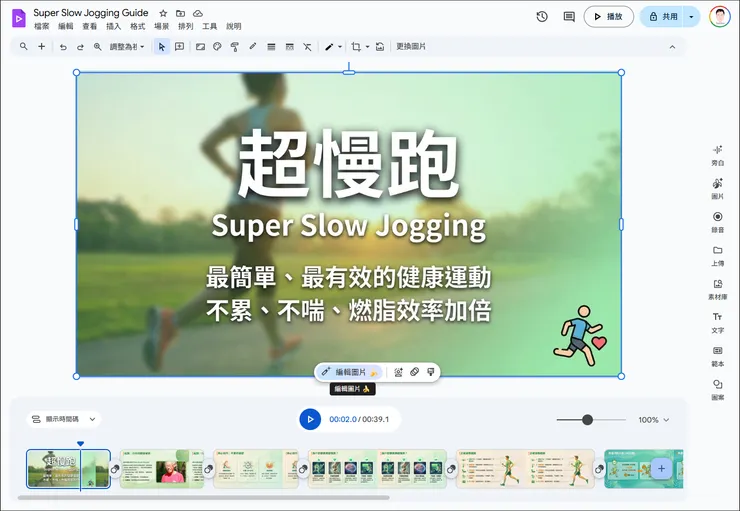Open the 上傳 upload panel
The width and height of the screenshot is (740, 511).
(x=717, y=256)
